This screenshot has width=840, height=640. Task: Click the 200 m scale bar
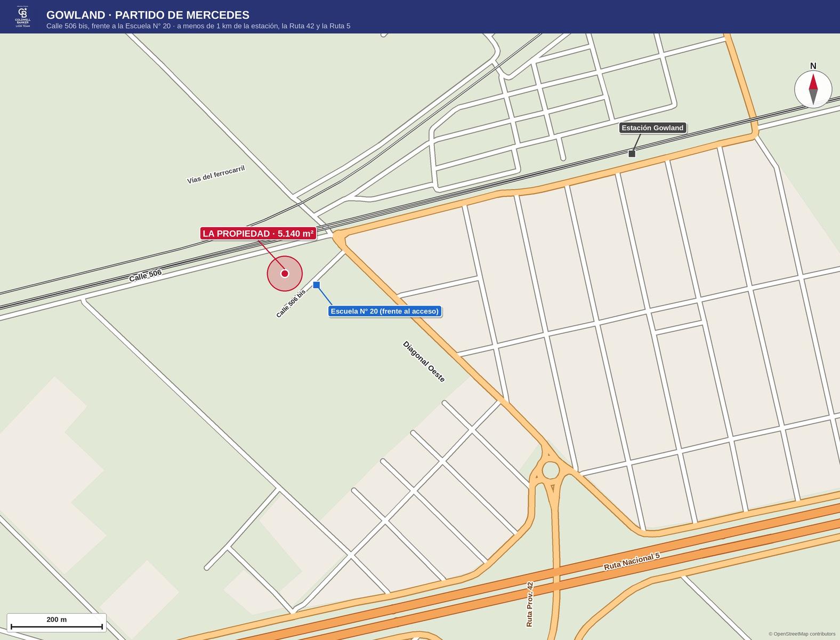56,623
